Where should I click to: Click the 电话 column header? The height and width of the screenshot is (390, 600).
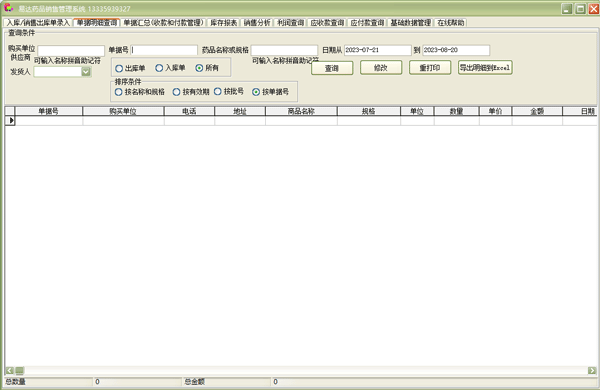(x=189, y=111)
